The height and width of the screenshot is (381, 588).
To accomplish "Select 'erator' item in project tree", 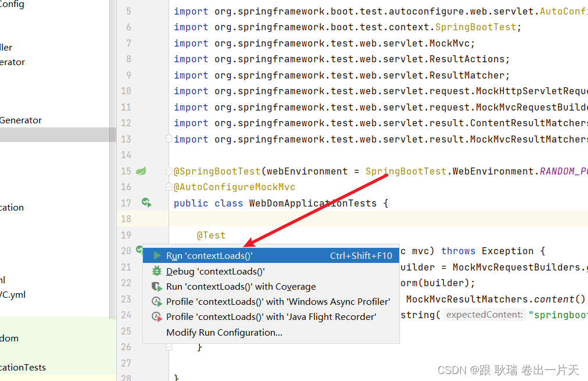I will (12, 62).
